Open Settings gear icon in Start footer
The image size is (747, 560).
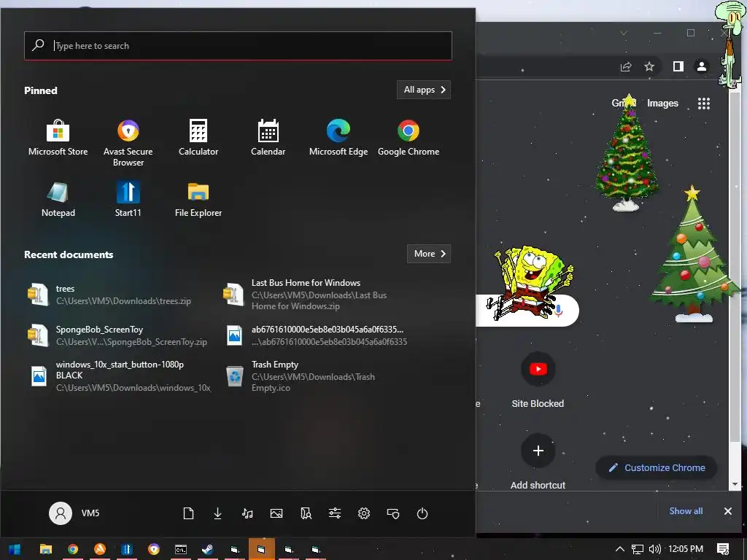tap(364, 513)
